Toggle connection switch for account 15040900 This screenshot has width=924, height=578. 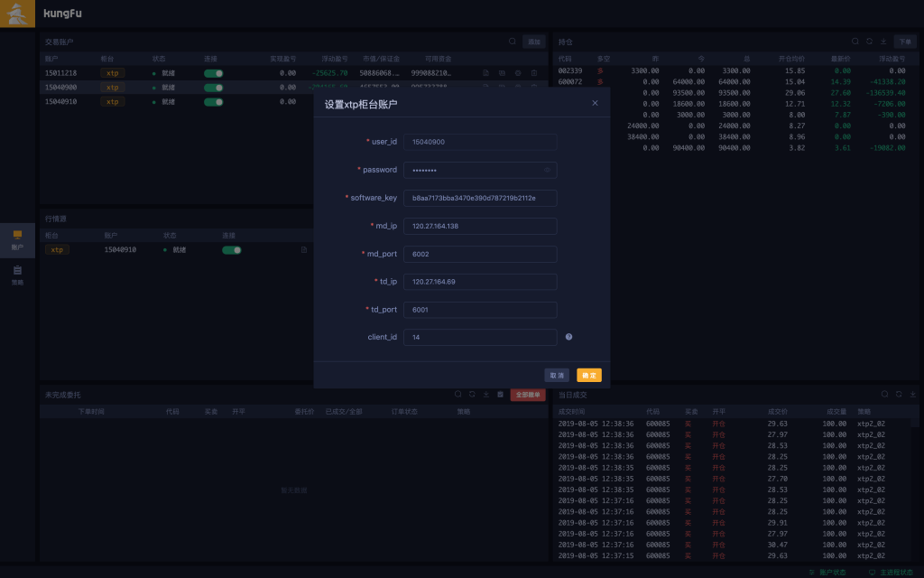click(213, 88)
